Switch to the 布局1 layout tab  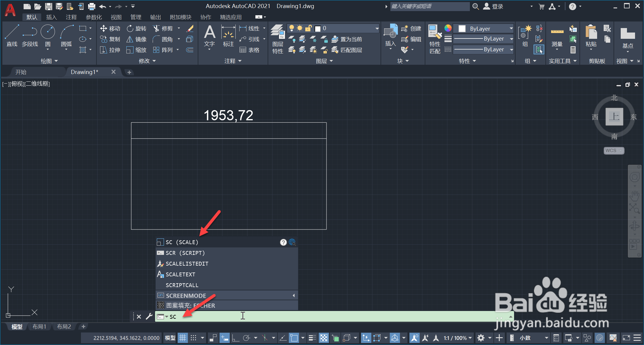click(39, 326)
